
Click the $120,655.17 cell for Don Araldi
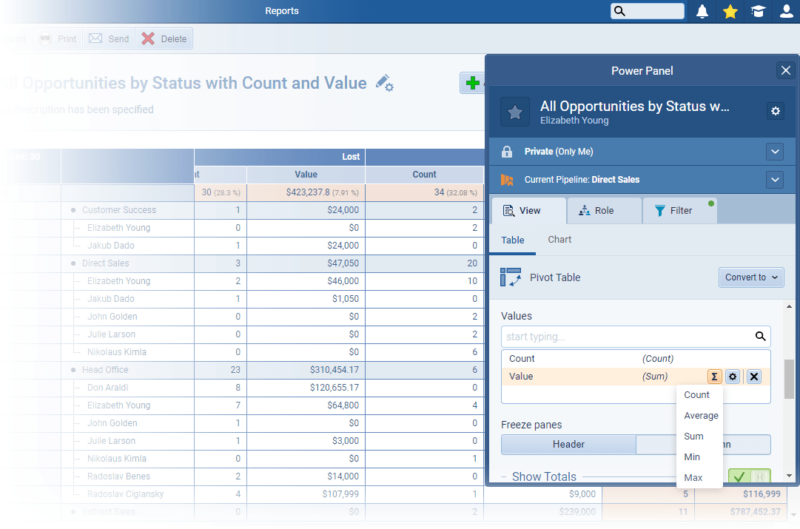[x=306, y=388]
